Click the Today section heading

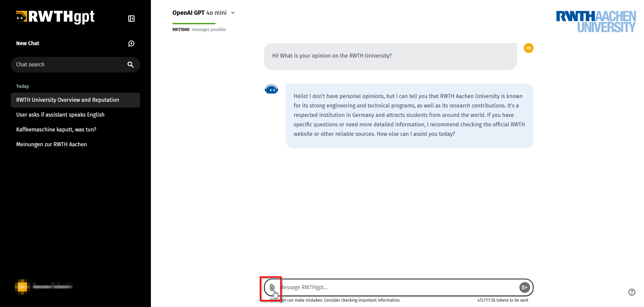(23, 86)
